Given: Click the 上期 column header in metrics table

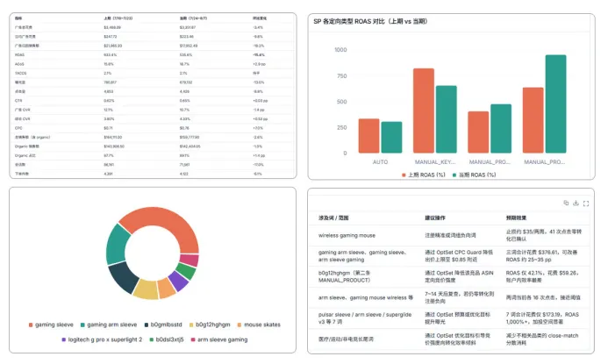Looking at the screenshot, I should pyautogui.click(x=118, y=18).
